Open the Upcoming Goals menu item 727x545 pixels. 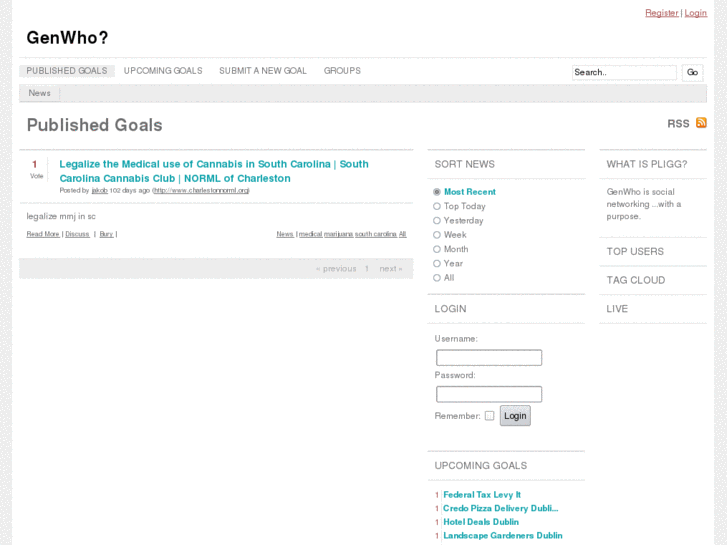(x=163, y=71)
